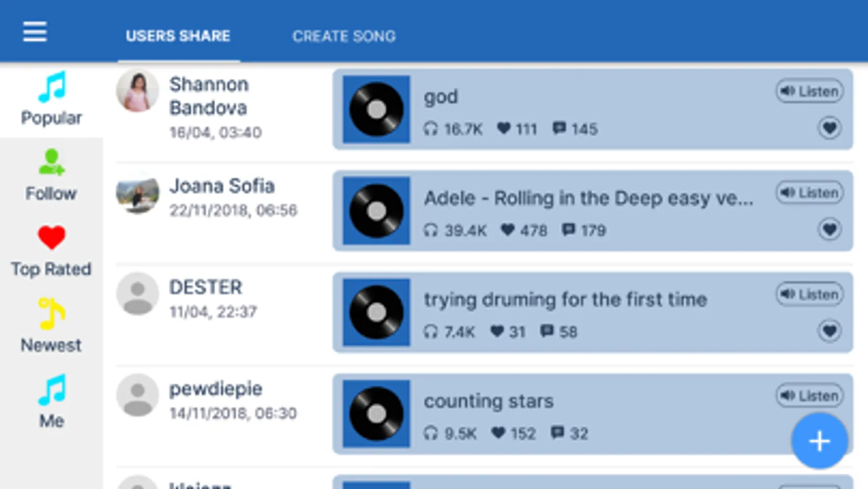Listen to counting stars by pewdiepie
This screenshot has width=868, height=489.
tap(809, 396)
